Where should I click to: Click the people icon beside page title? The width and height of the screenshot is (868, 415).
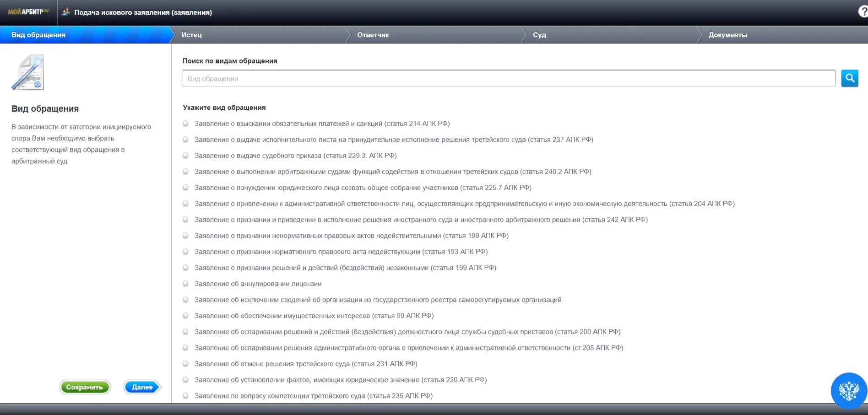[x=66, y=12]
